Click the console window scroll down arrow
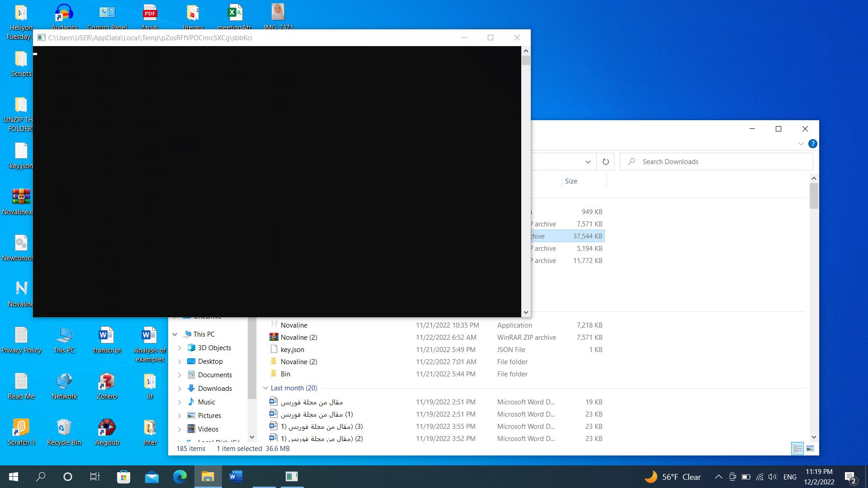Viewport: 868px width, 488px height. tap(525, 312)
